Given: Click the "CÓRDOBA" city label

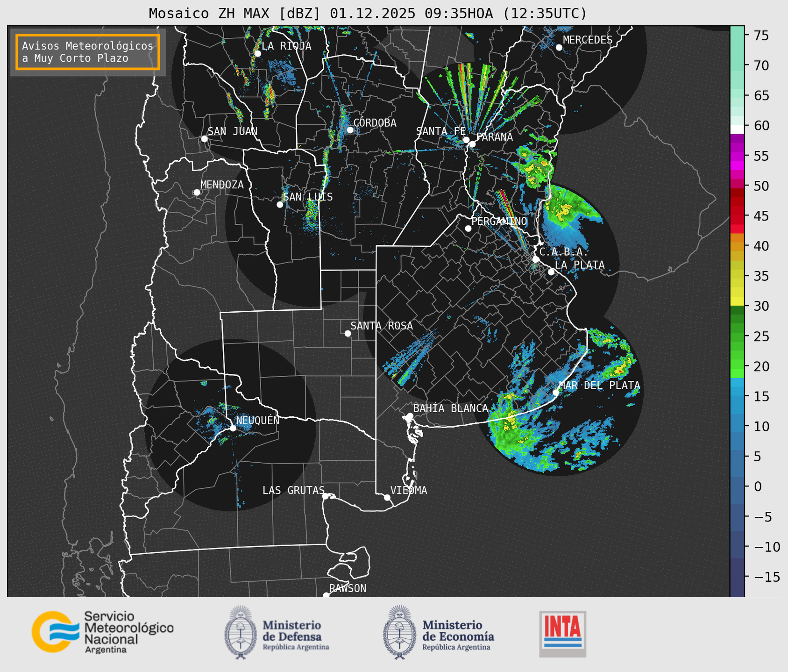Looking at the screenshot, I should [x=375, y=122].
